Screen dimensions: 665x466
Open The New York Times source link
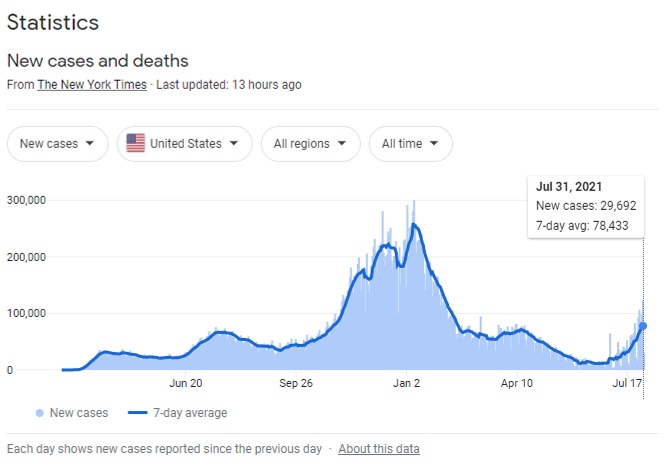92,85
